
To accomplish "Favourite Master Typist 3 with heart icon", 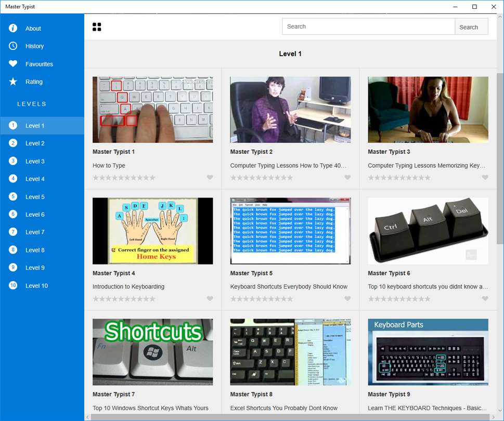I will tap(485, 177).
